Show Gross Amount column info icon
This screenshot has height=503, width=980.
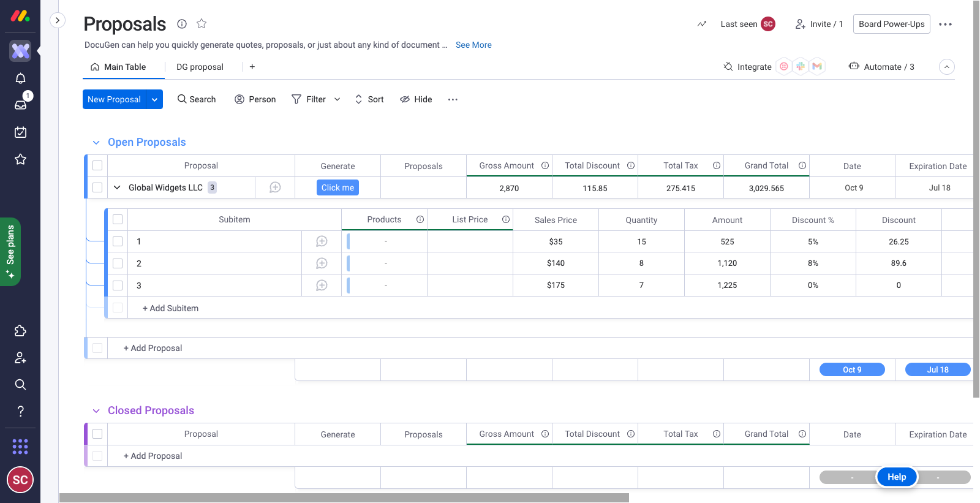pyautogui.click(x=545, y=165)
